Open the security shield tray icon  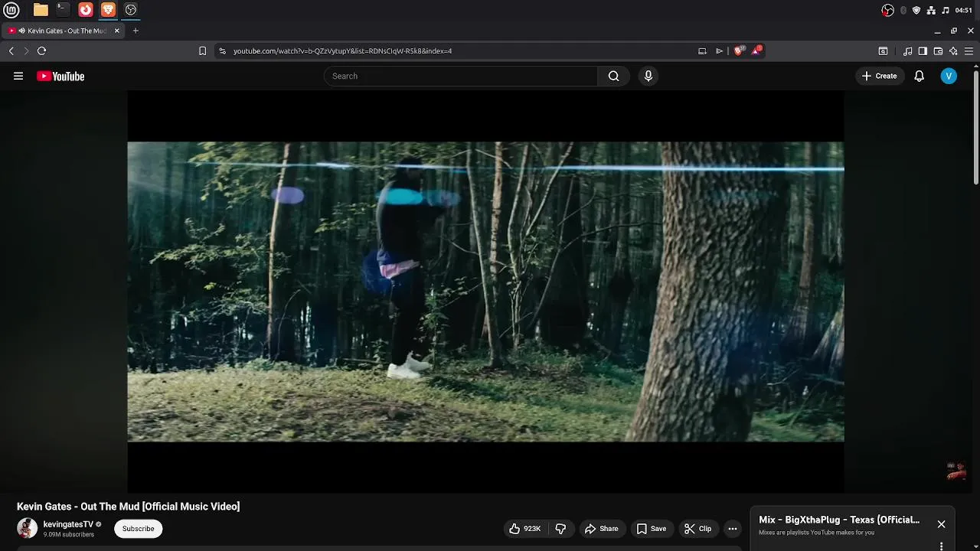pos(916,10)
